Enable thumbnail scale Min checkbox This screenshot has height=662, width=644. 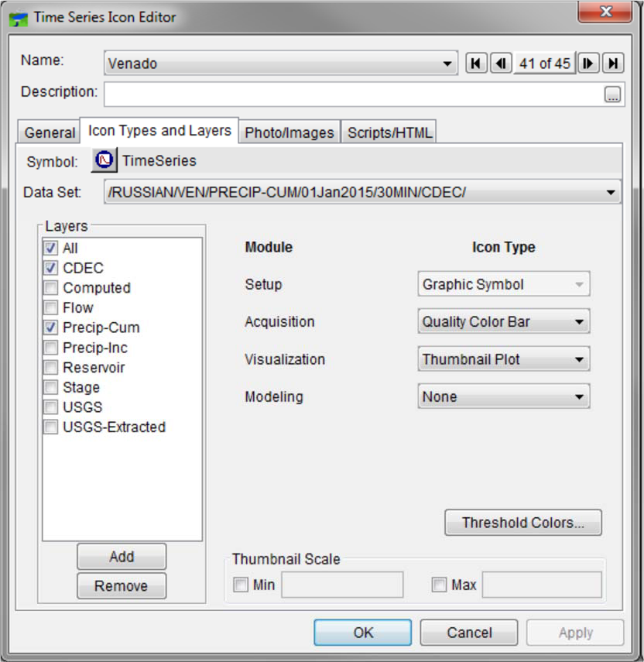(241, 585)
